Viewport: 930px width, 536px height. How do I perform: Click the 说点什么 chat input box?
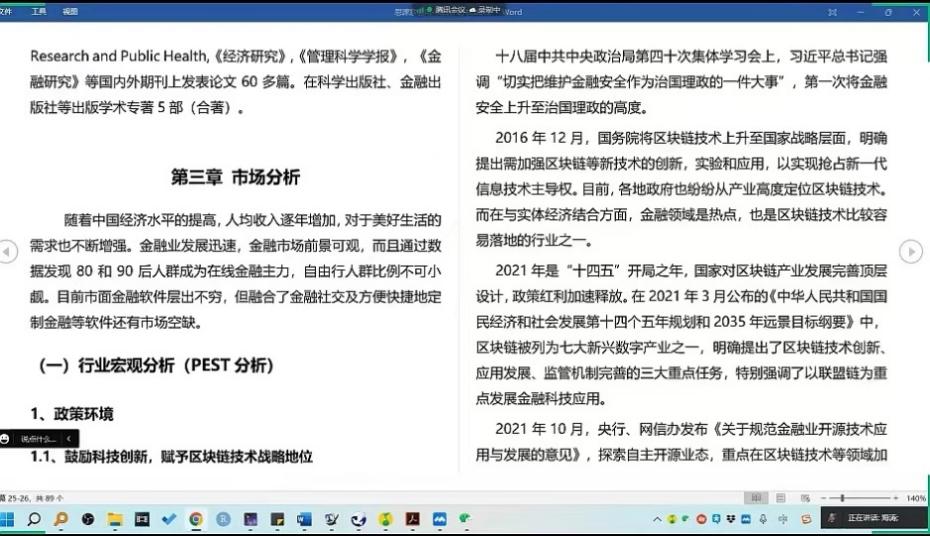click(x=38, y=438)
